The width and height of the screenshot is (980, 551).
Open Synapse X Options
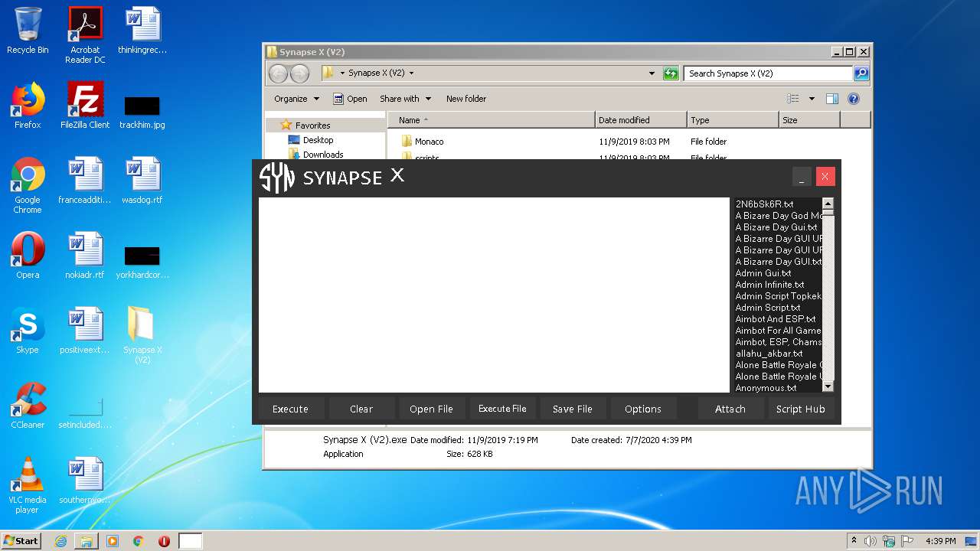point(643,409)
